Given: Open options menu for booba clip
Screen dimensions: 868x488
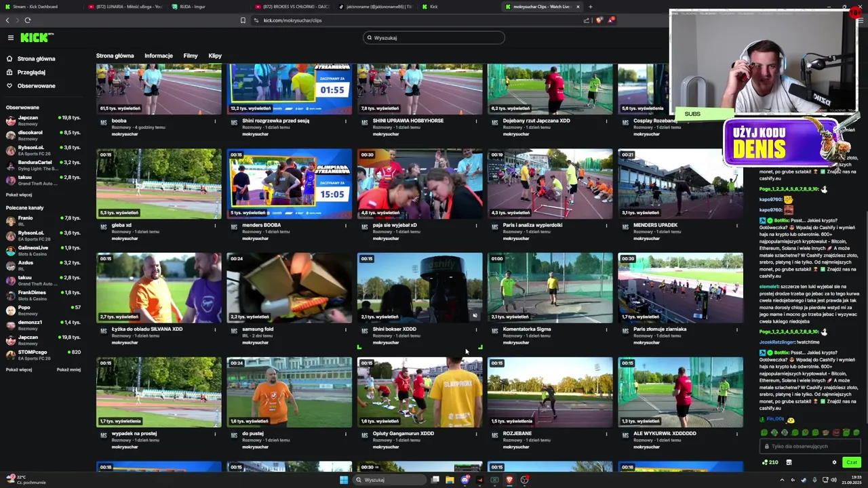Looking at the screenshot, I should pos(215,121).
